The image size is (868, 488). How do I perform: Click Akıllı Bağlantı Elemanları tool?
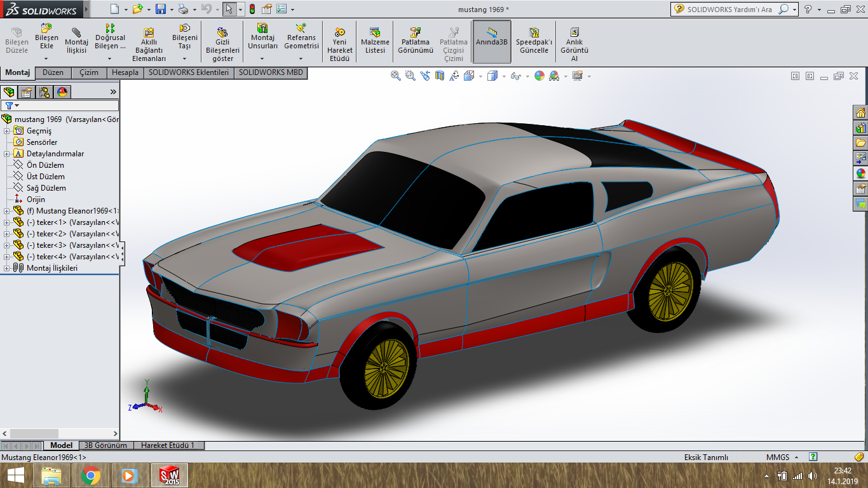tap(149, 44)
